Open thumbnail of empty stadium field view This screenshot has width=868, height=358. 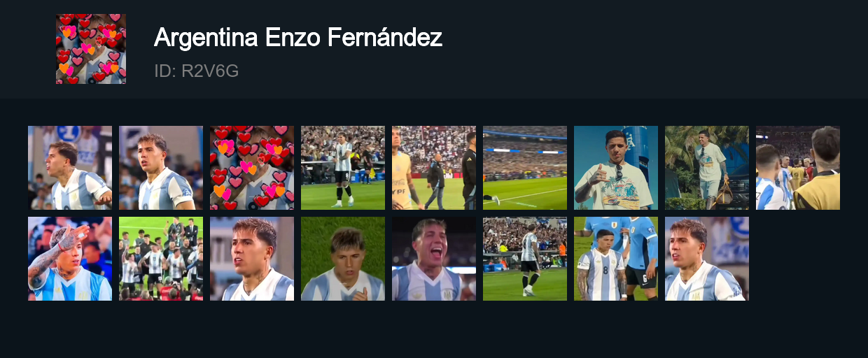(x=525, y=168)
